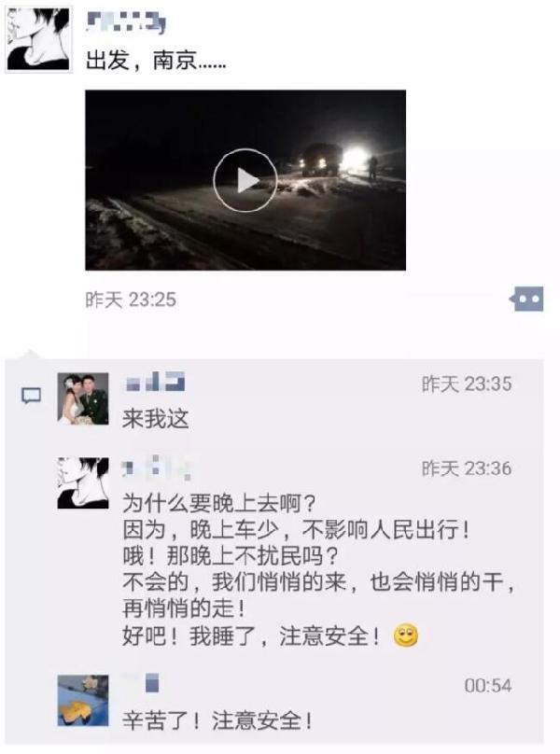Tap the smiley emoji in the comment
Viewport: 560px width, 754px height.
(406, 635)
